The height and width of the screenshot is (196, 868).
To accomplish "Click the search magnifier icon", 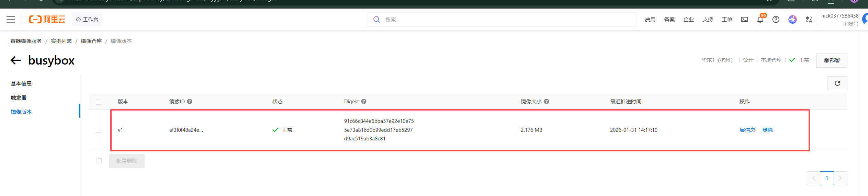I will (376, 19).
